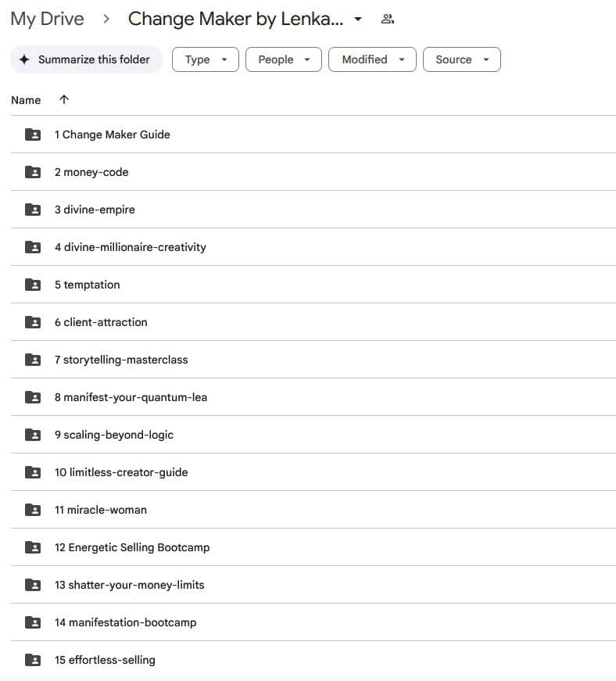Go back to My Drive breadcrumb
This screenshot has width=616, height=681.
(47, 20)
